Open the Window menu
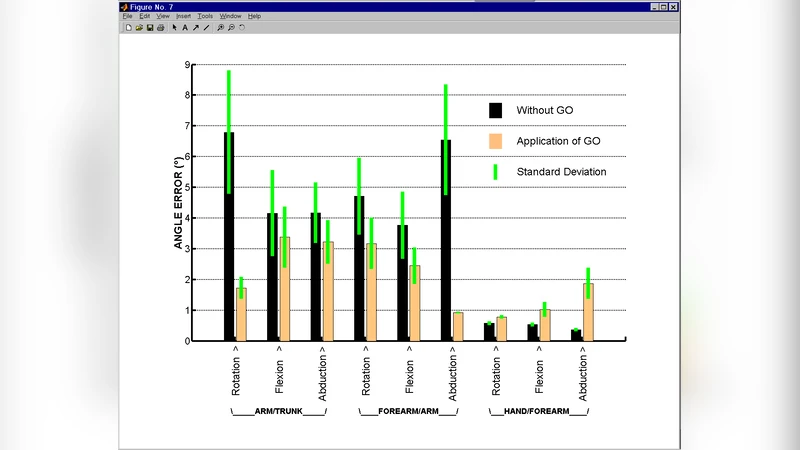Viewport: 800px width, 450px height. click(230, 16)
